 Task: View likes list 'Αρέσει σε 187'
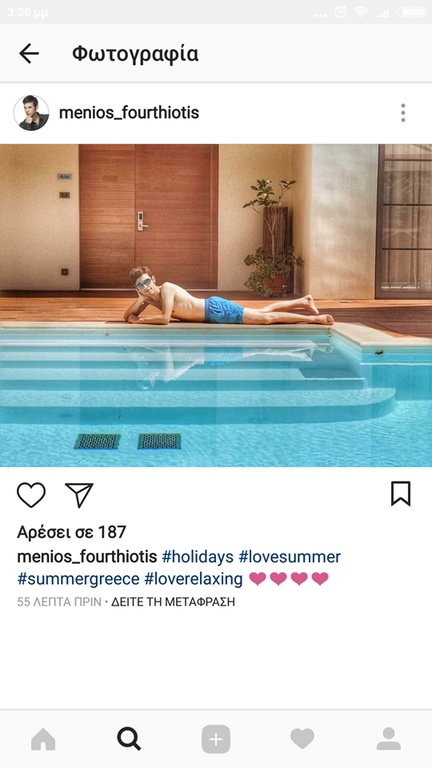click(72, 532)
